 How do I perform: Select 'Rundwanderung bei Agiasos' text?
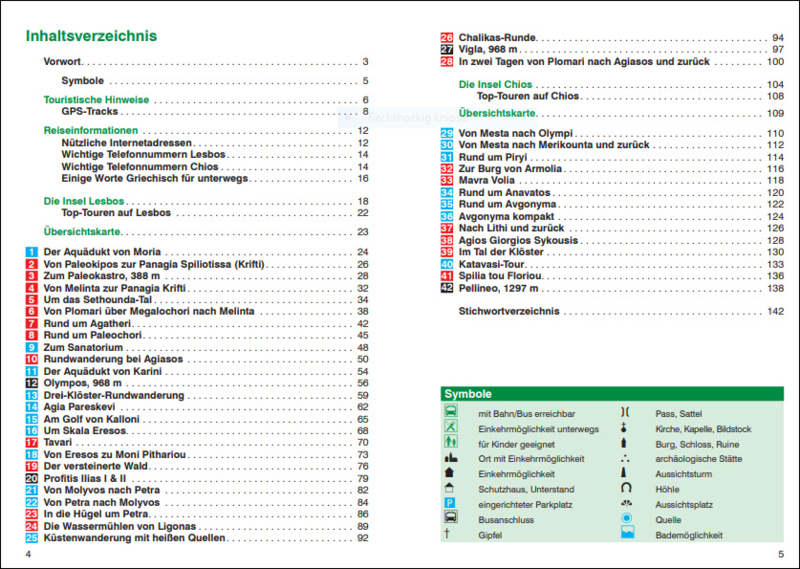point(113,359)
